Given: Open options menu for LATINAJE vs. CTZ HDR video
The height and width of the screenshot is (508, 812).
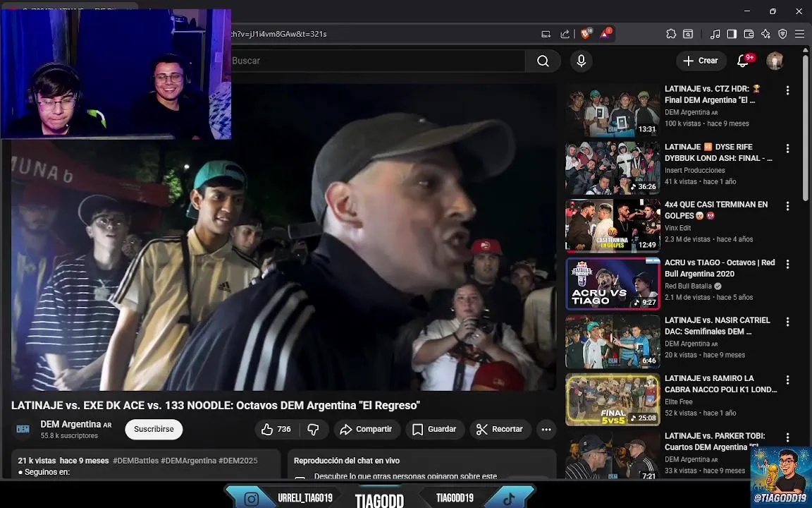Looking at the screenshot, I should tap(787, 91).
